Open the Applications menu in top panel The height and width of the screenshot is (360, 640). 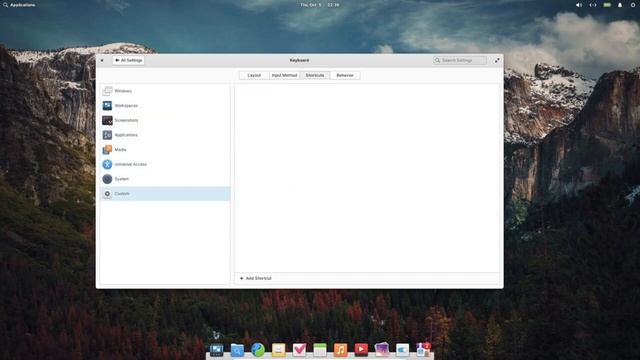point(19,5)
